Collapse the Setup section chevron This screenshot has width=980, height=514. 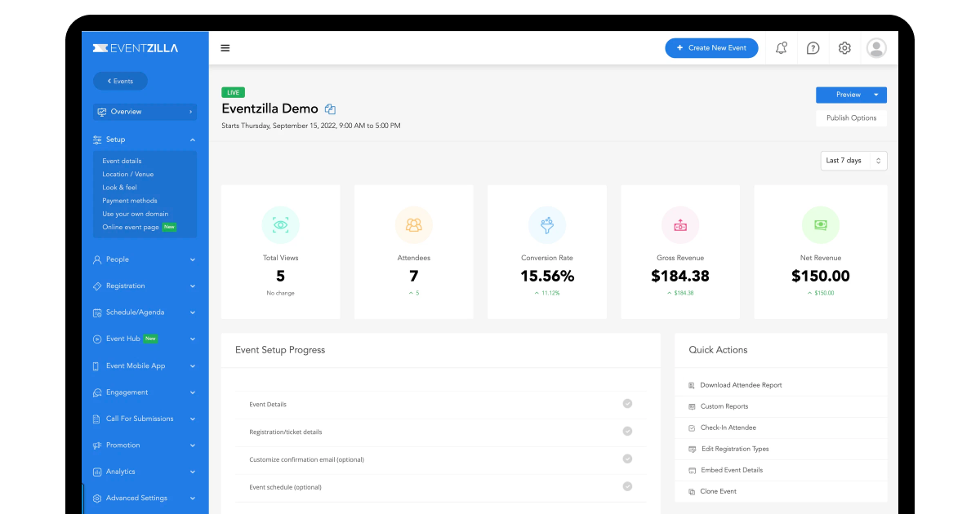[193, 140]
